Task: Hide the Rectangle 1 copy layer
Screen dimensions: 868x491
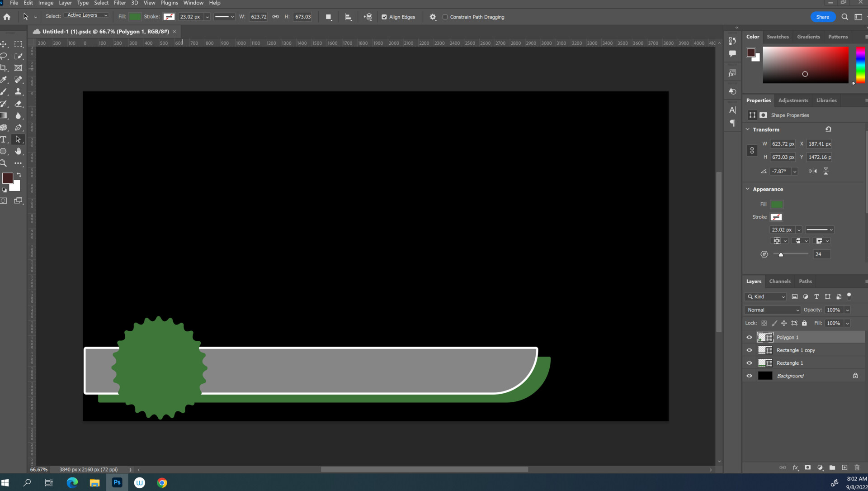Action: pyautogui.click(x=749, y=350)
